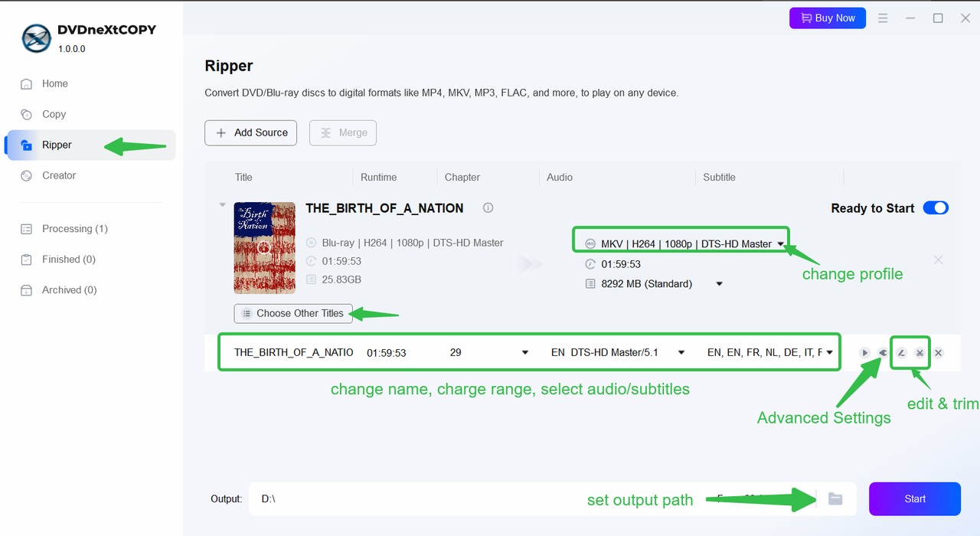Click the Ripper page heading
980x536 pixels.
tap(229, 66)
